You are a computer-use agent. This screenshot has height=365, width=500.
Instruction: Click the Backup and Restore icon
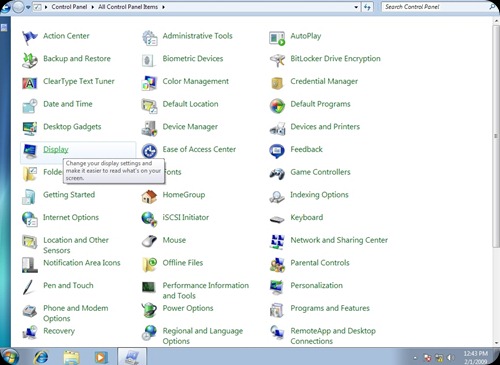pos(30,60)
